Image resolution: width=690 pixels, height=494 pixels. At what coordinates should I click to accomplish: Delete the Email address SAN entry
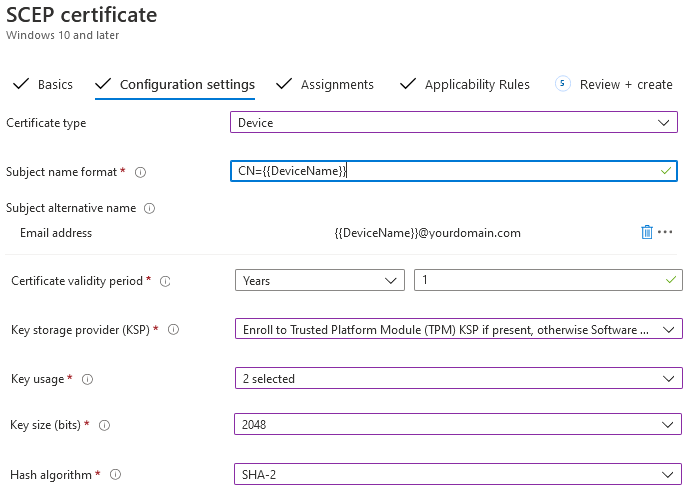646,232
